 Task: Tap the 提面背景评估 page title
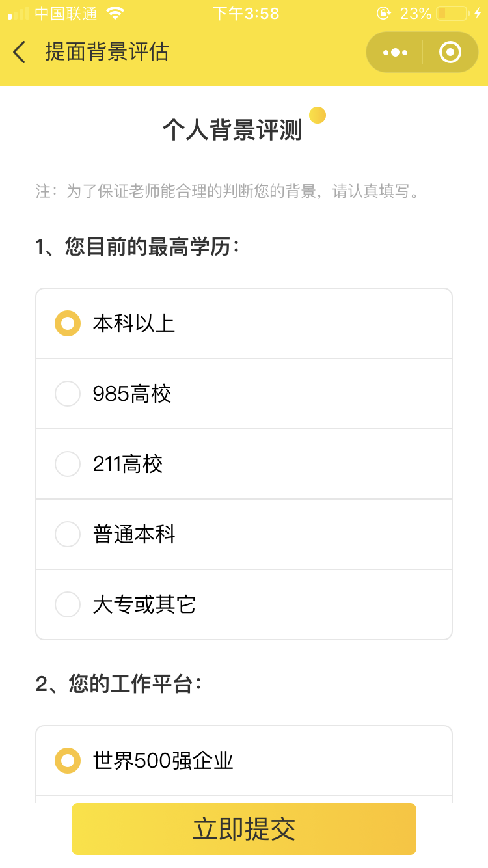pyautogui.click(x=107, y=52)
